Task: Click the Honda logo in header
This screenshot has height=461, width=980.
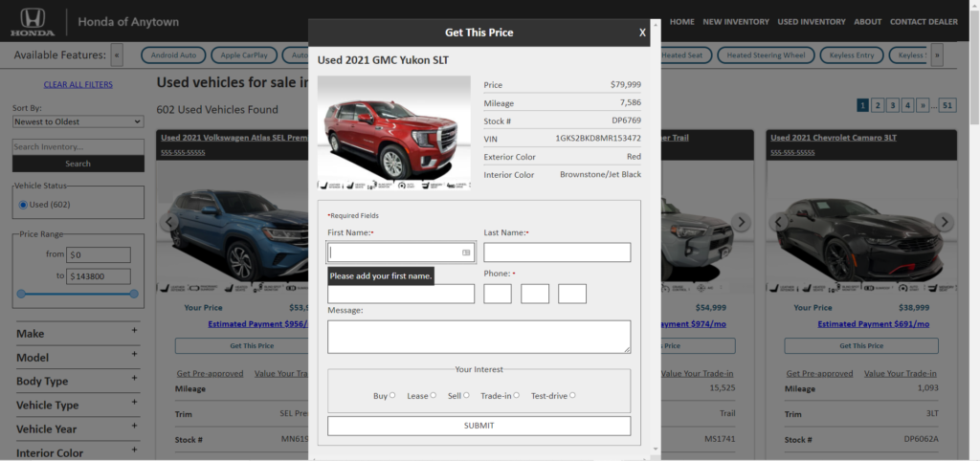Action: coord(32,22)
